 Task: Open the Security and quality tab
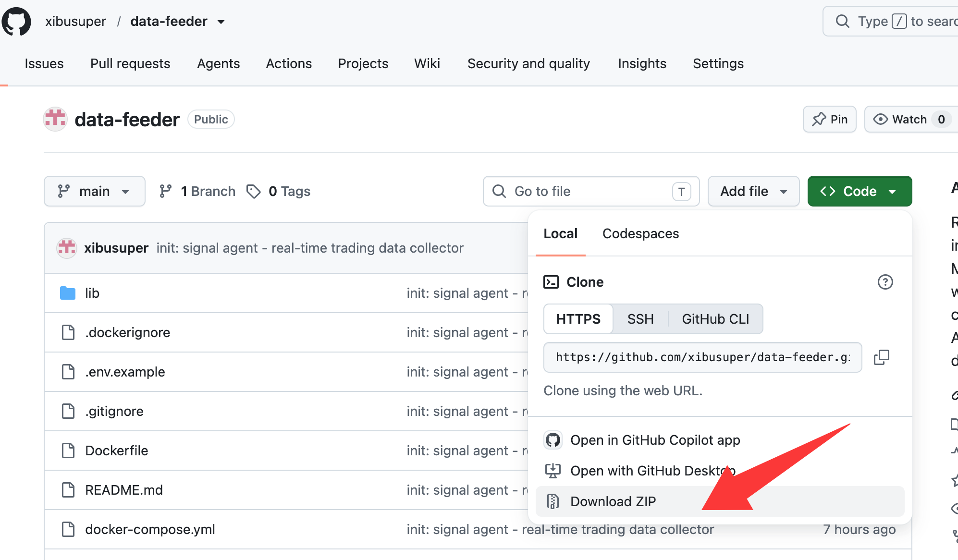coord(528,63)
